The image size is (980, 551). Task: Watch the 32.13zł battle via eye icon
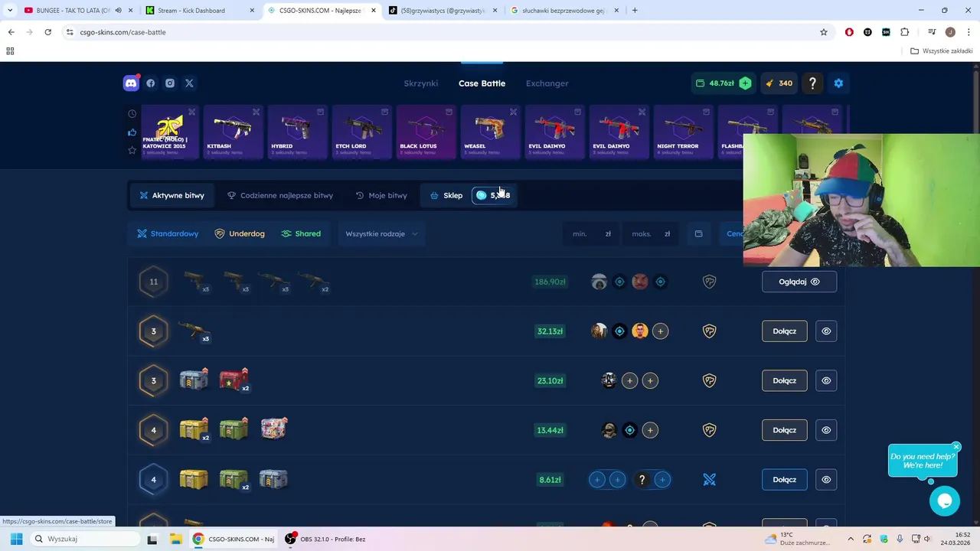pyautogui.click(x=826, y=331)
